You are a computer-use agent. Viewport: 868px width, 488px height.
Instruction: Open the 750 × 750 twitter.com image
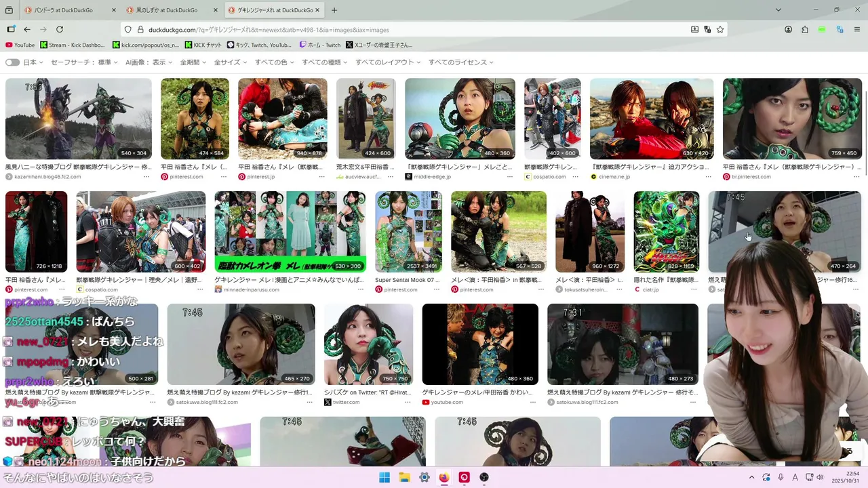tap(368, 344)
